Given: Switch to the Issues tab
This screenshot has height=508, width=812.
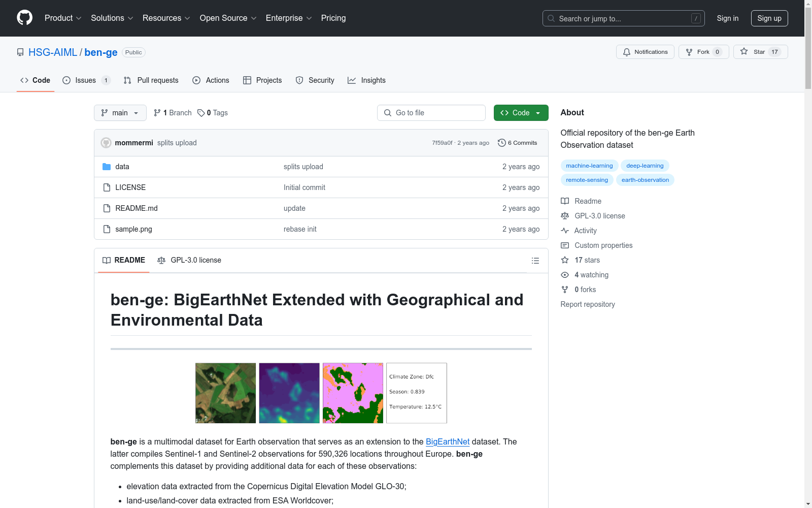Looking at the screenshot, I should (86, 80).
